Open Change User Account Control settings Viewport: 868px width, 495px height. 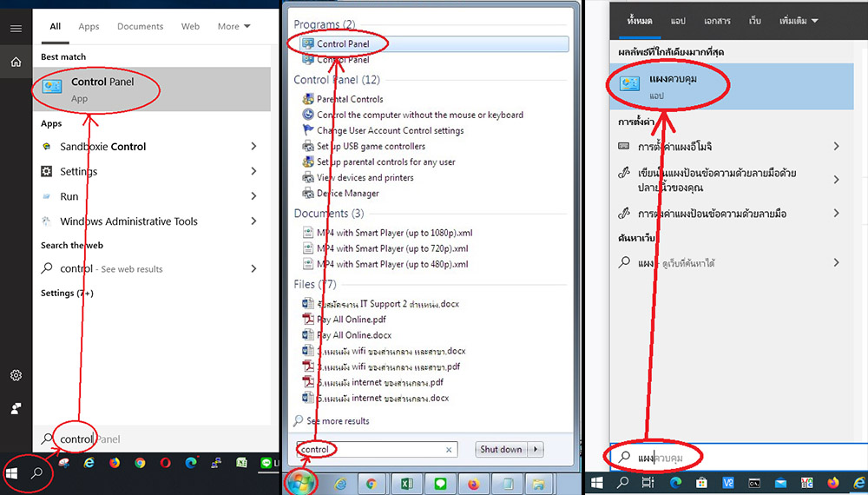pyautogui.click(x=390, y=130)
